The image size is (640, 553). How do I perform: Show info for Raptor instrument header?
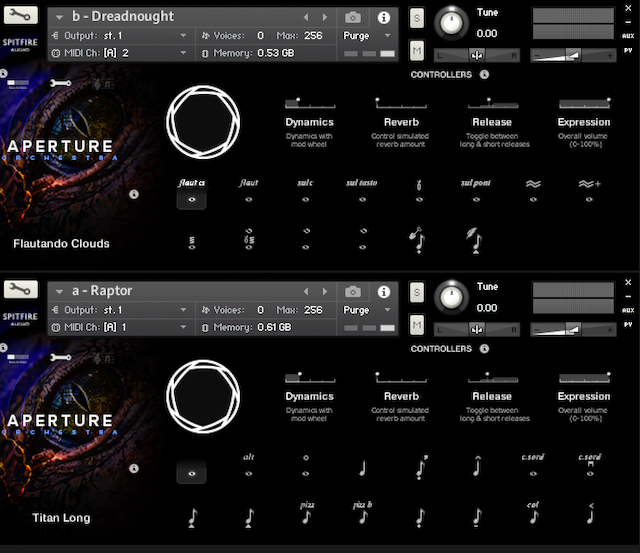(383, 292)
